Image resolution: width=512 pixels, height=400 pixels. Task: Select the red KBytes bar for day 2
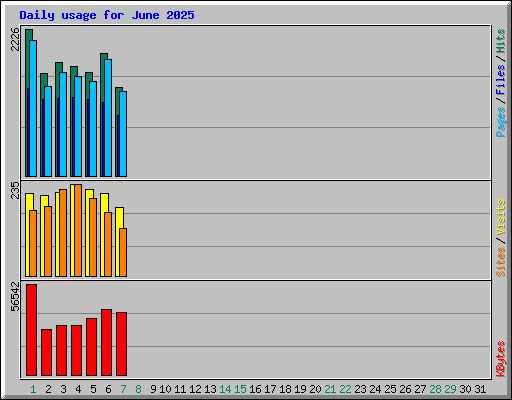47,352
